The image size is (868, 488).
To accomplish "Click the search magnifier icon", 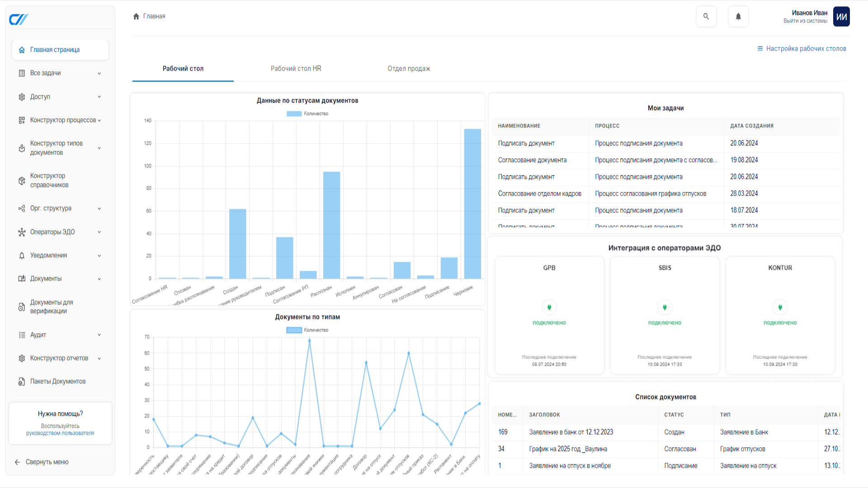I will (706, 17).
